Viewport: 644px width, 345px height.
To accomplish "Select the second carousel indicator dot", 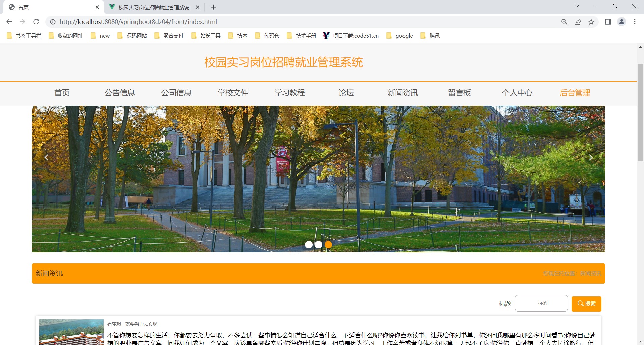I will (x=319, y=245).
